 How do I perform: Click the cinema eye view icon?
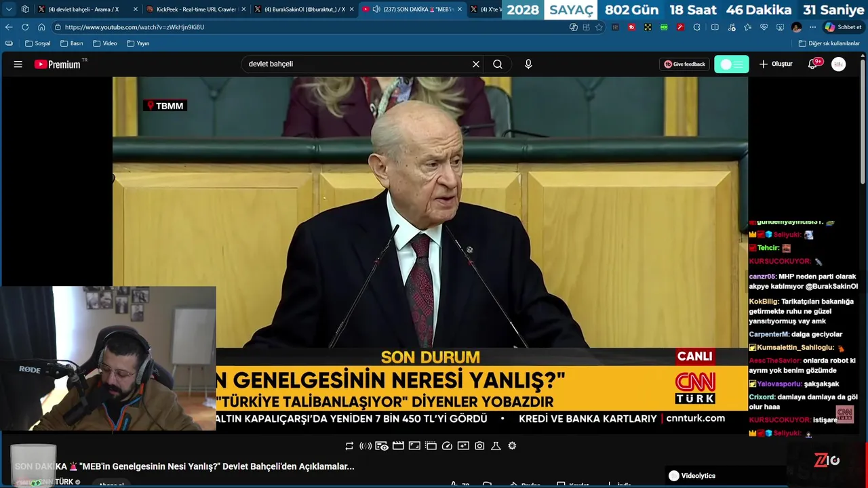tap(382, 446)
